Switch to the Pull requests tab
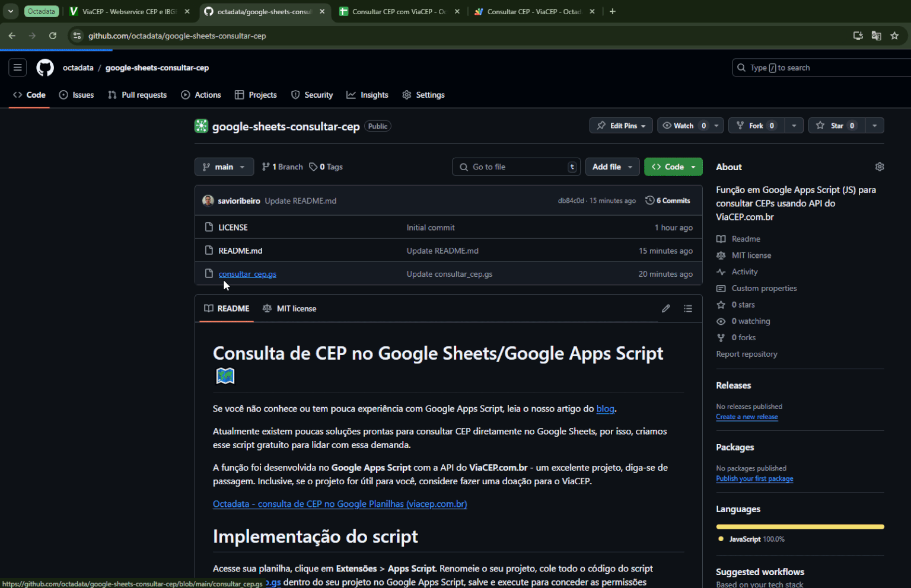This screenshot has width=911, height=588. (137, 94)
